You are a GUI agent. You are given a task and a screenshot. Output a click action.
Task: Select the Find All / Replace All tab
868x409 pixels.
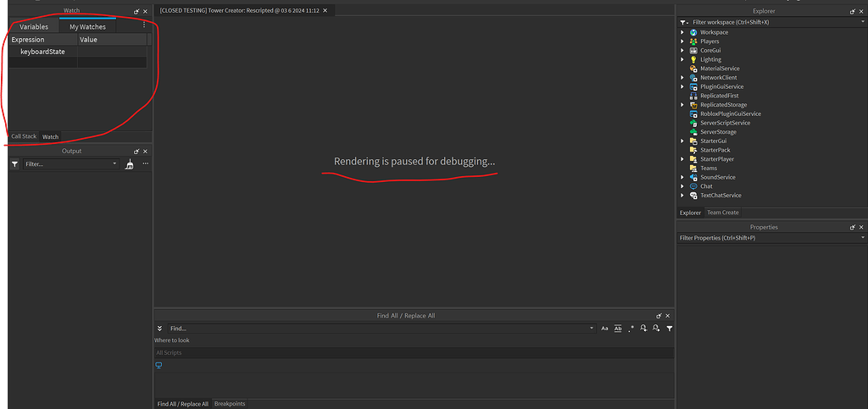(183, 404)
